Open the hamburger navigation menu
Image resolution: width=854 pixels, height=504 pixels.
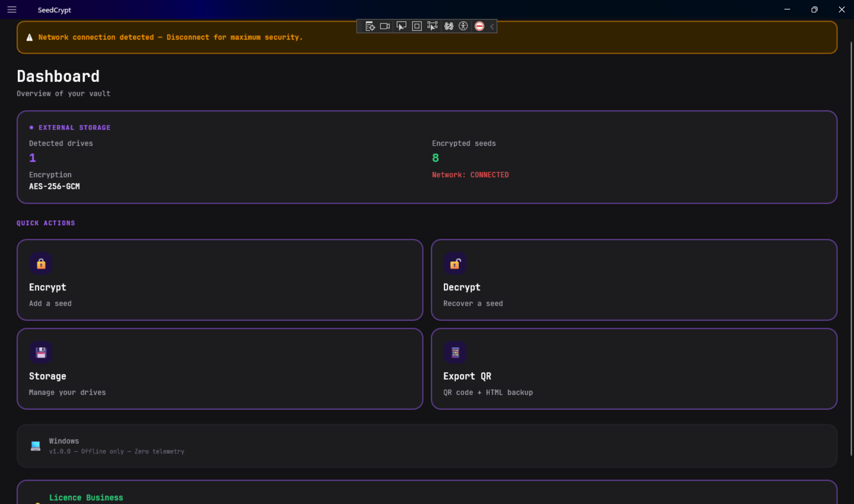(x=12, y=9)
